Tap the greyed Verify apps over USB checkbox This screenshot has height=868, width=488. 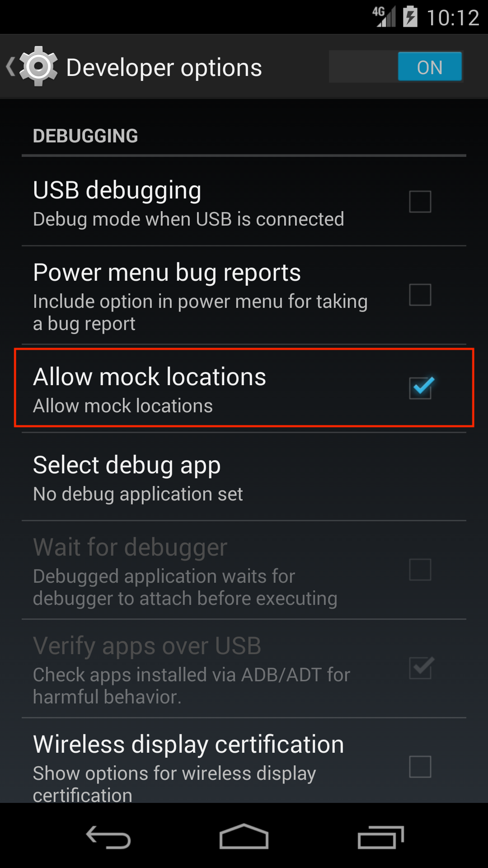tap(421, 668)
